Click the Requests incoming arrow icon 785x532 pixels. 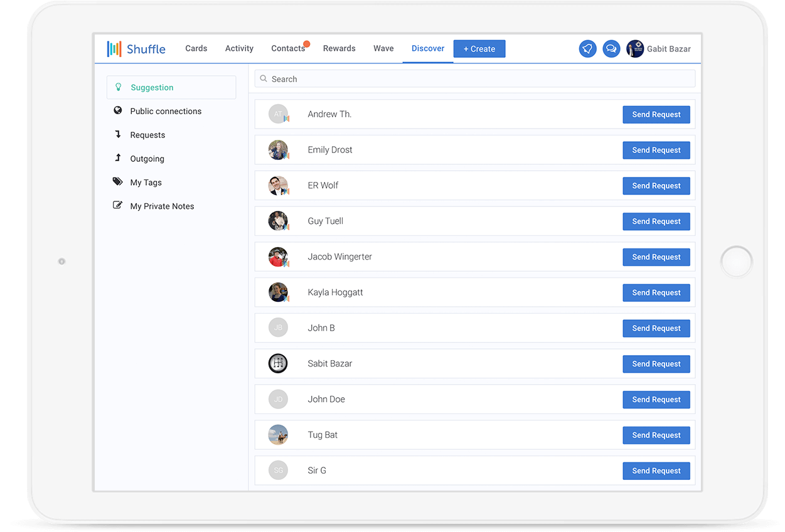click(117, 134)
